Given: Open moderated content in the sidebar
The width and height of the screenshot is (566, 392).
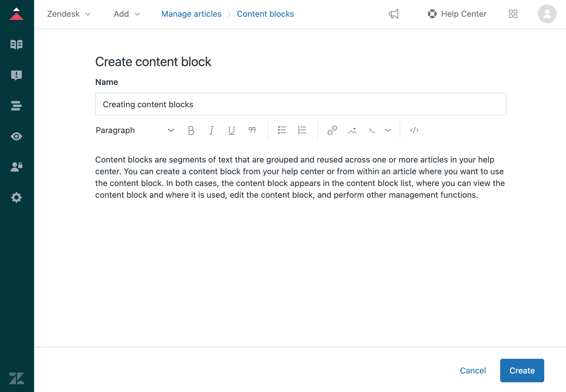Looking at the screenshot, I should point(16,75).
